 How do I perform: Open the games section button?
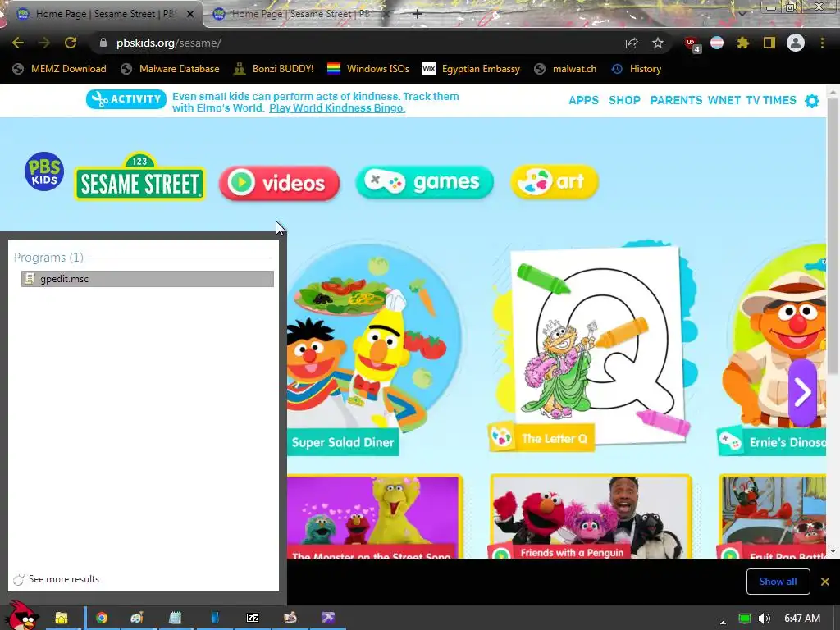(424, 182)
